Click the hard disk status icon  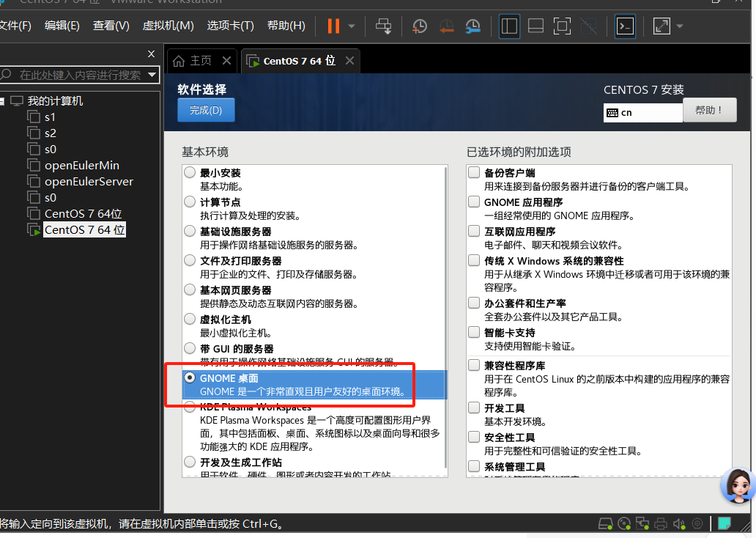pos(606,523)
